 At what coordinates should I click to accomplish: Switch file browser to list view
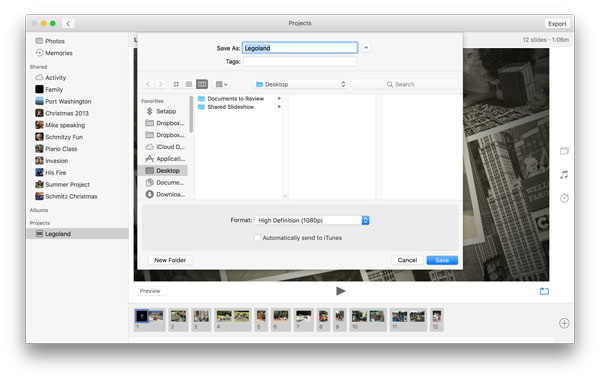point(189,84)
